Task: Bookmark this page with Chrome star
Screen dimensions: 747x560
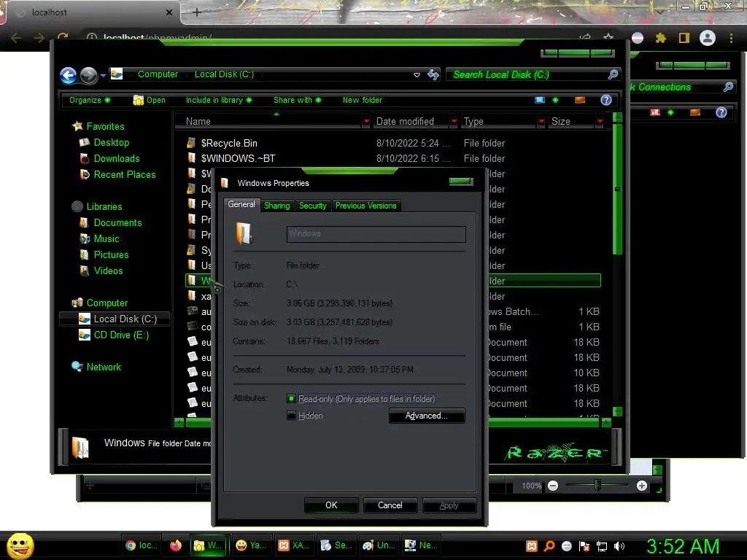Action: click(x=608, y=37)
